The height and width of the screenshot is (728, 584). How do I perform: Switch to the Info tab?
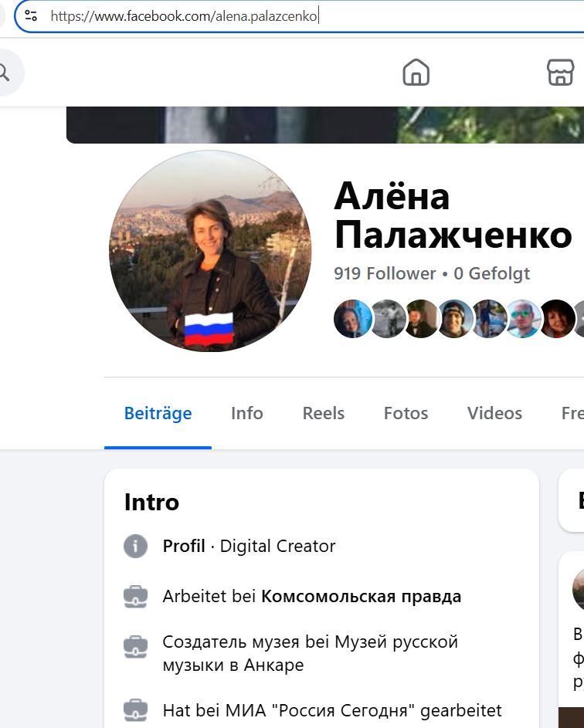point(246,413)
